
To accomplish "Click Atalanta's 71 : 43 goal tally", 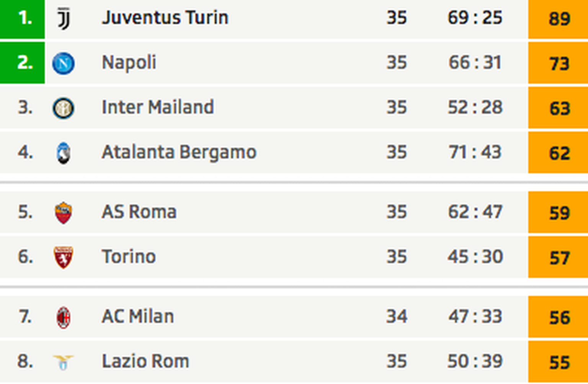I will point(475,153).
